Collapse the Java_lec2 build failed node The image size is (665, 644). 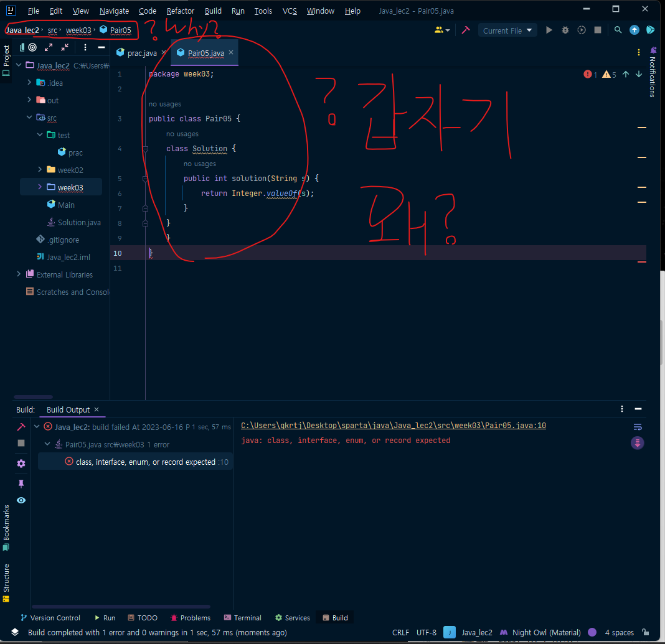pos(37,426)
